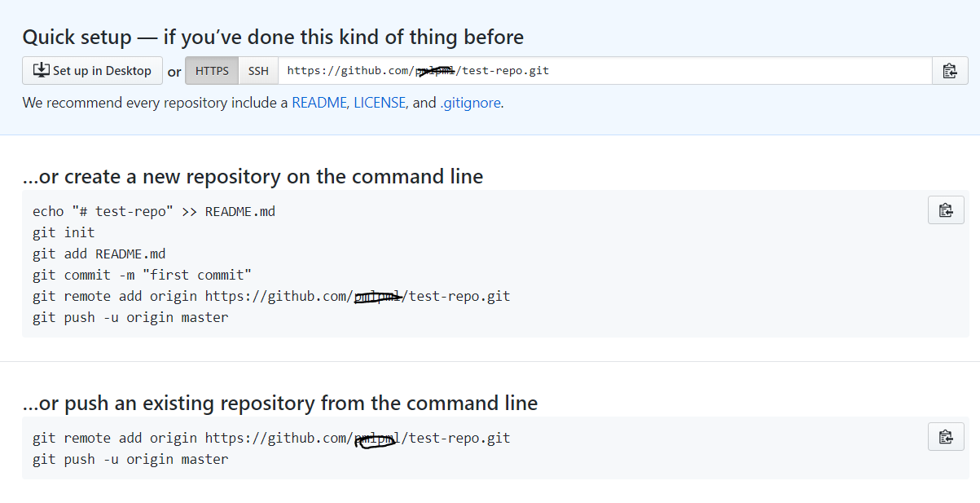Click the git commit "first commit" line
980x503 pixels.
[x=142, y=275]
